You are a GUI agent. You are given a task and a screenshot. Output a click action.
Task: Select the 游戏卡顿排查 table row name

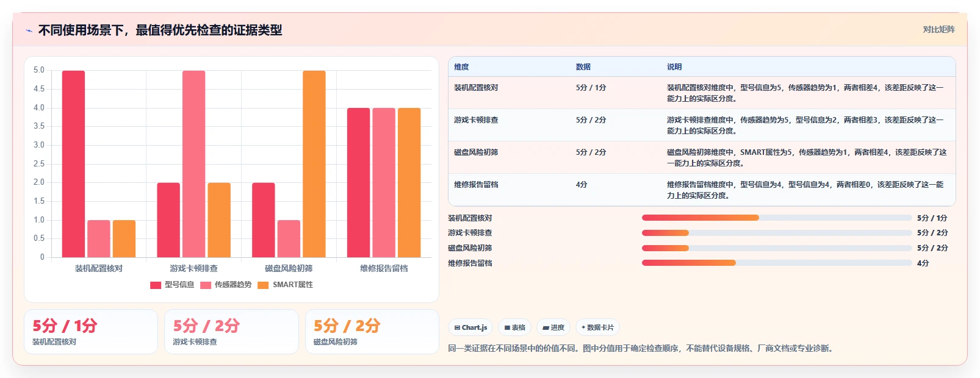coord(476,120)
